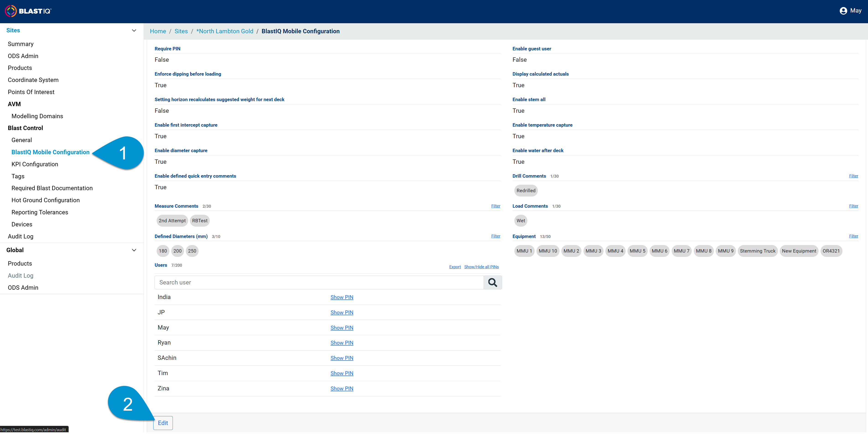Viewport: 868px width, 435px height.
Task: Collapse the Global section chevron
Action: 134,250
